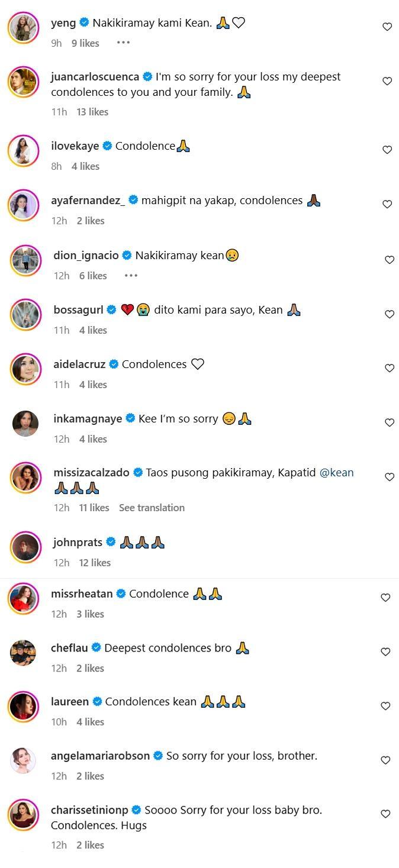Like juancarloscuenca's condolence comment
Screen dimensions: 399x868
tap(387, 81)
